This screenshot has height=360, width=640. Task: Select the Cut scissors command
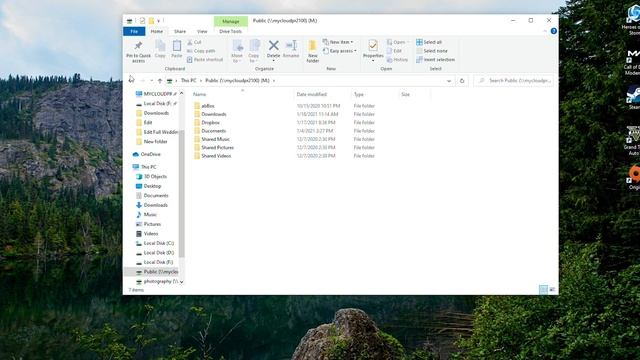click(x=194, y=42)
